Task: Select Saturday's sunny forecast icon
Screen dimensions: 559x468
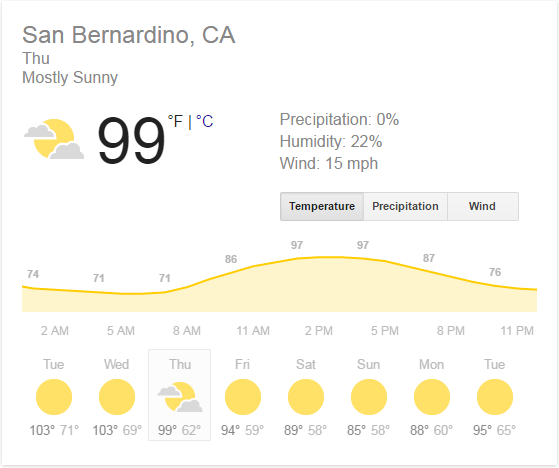Action: click(x=306, y=397)
